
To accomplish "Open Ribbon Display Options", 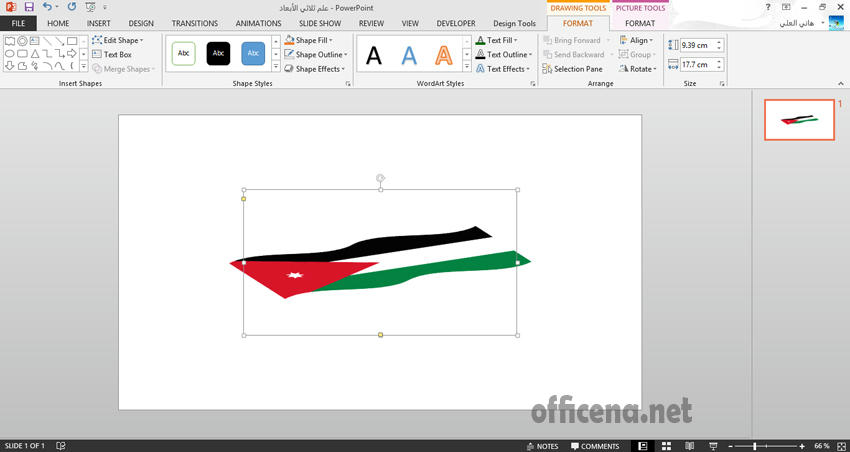I will pos(786,7).
